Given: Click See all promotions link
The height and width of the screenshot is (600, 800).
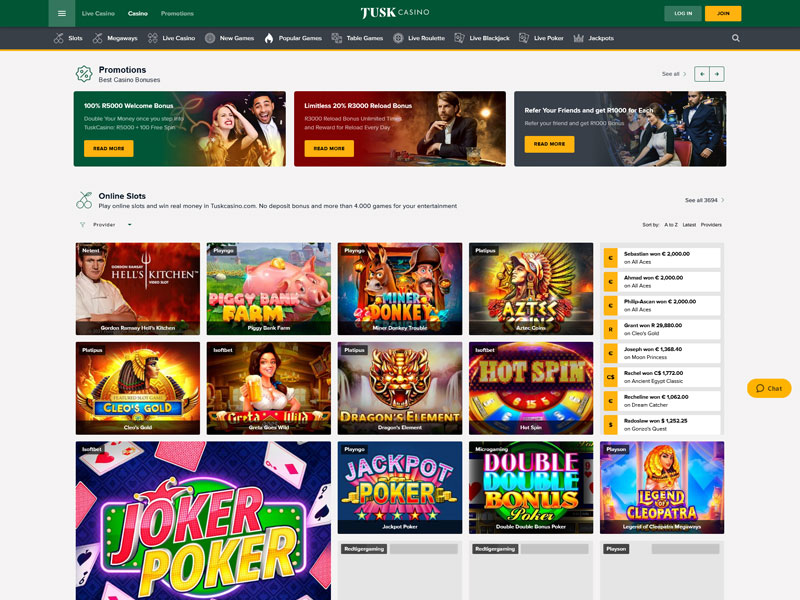Looking at the screenshot, I should [x=673, y=74].
